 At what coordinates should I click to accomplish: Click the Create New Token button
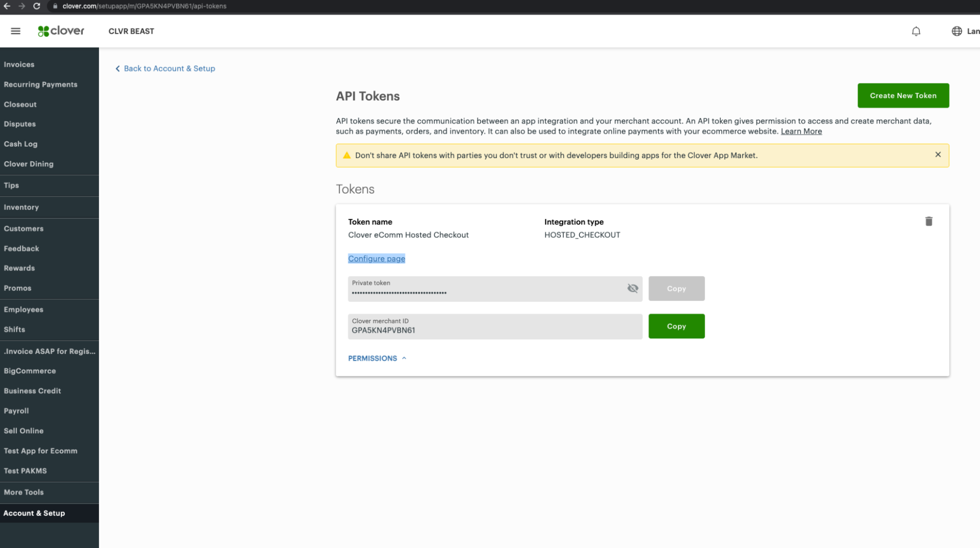coord(903,96)
